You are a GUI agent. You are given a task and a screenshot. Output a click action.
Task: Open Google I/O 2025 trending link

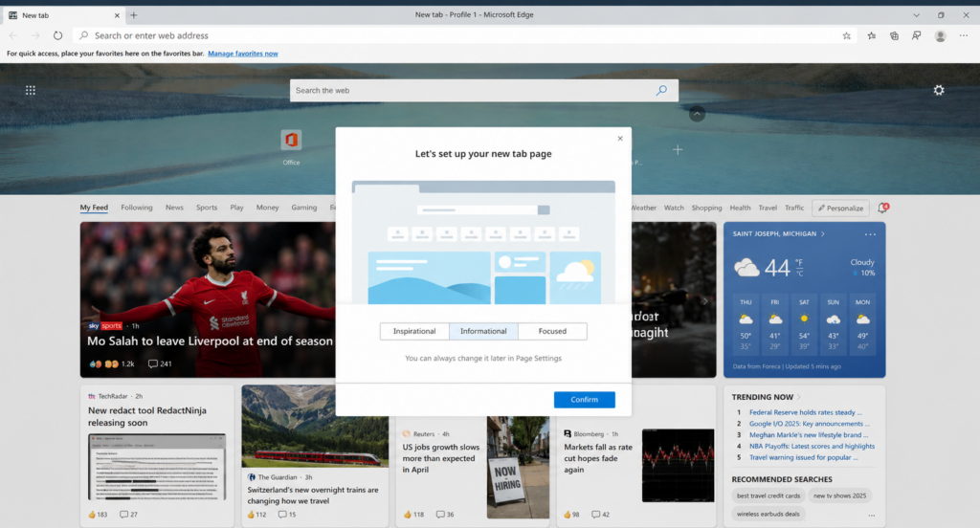pyautogui.click(x=810, y=424)
